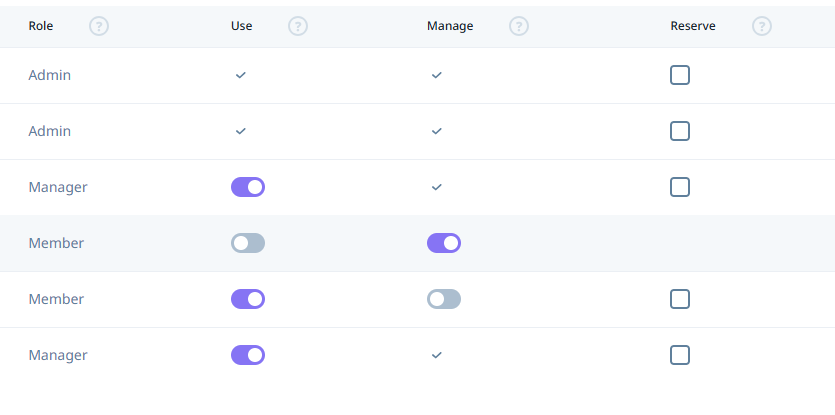Turn off Use toggle in the upper Manager row
The width and height of the screenshot is (835, 415).
[x=248, y=187]
